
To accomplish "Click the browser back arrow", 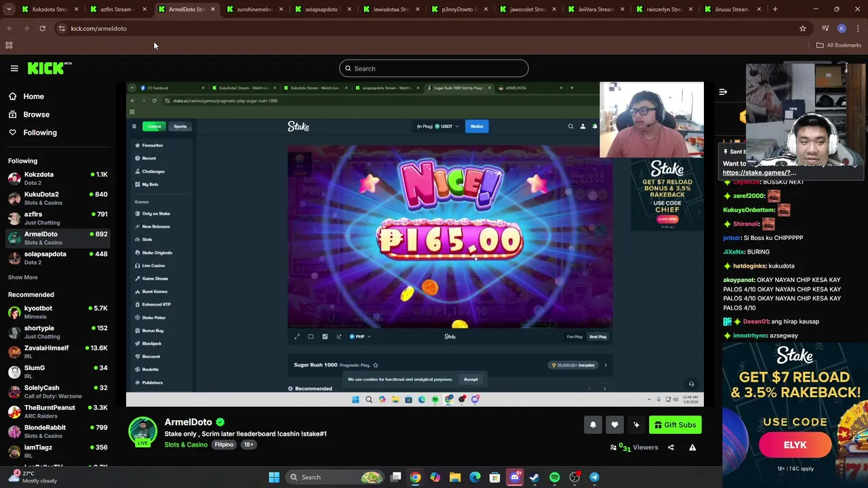I will pos(9,28).
